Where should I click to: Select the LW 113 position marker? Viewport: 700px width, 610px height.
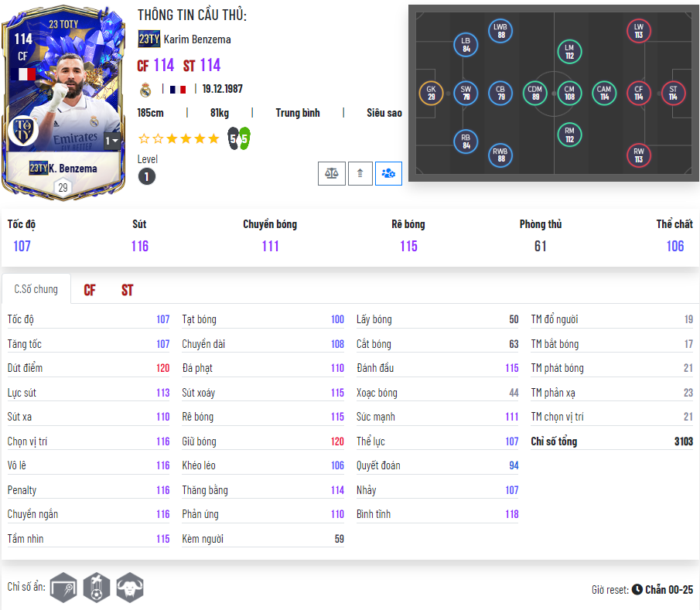(638, 31)
